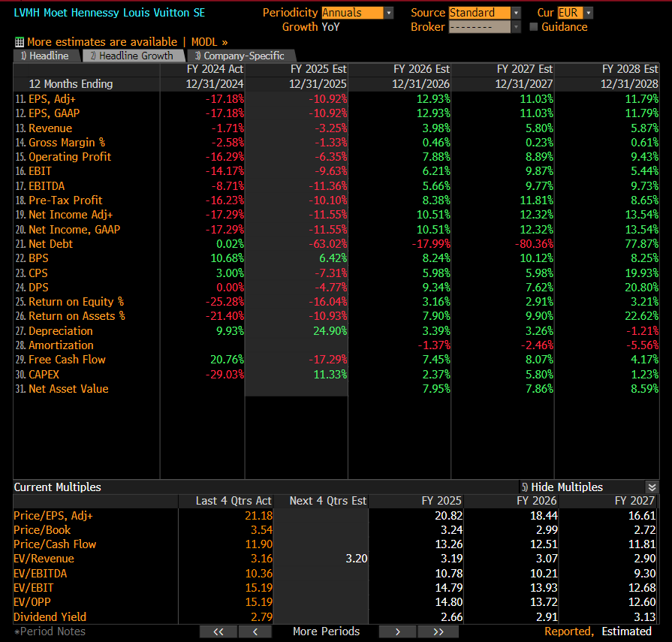Switch to the Company-Specific tab
This screenshot has height=642, width=672.
coord(241,56)
